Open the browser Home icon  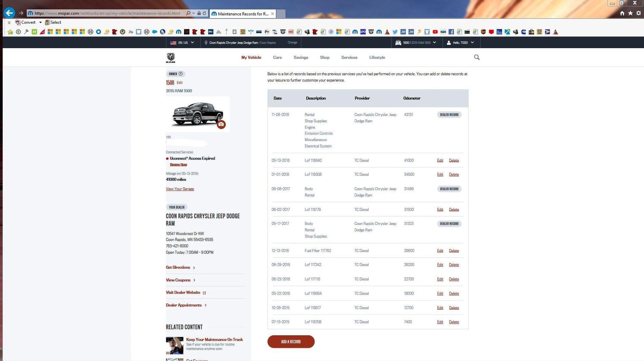coord(622,13)
